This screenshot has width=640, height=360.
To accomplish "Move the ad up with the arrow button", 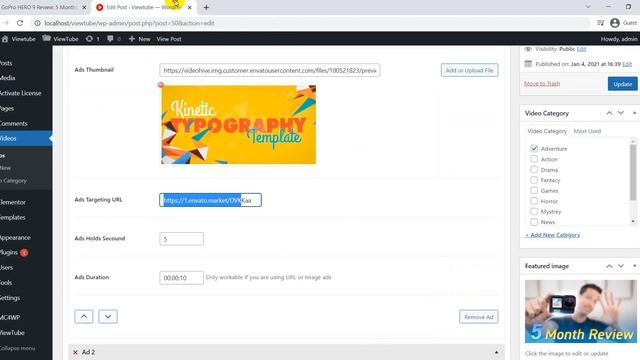I will tap(84, 316).
